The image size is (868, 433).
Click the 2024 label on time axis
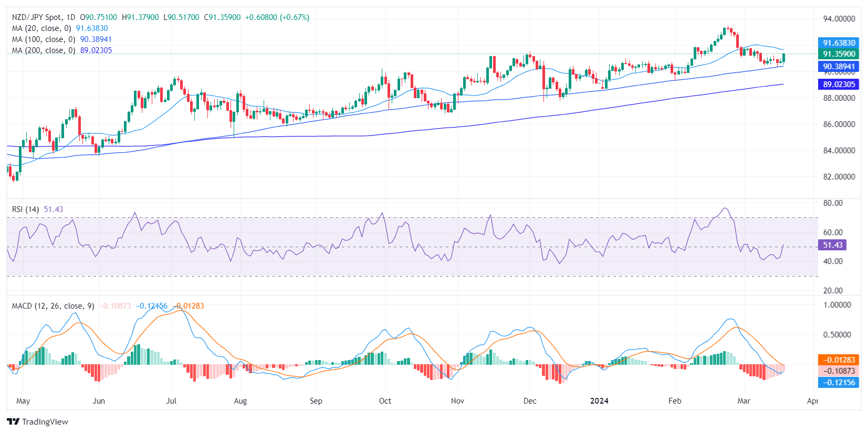coord(599,401)
